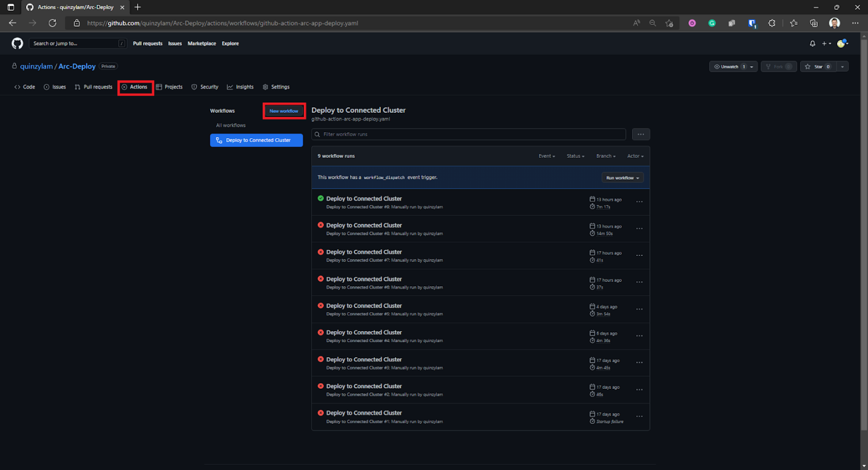Open the Run workflow dropdown
The width and height of the screenshot is (868, 470).
[622, 178]
